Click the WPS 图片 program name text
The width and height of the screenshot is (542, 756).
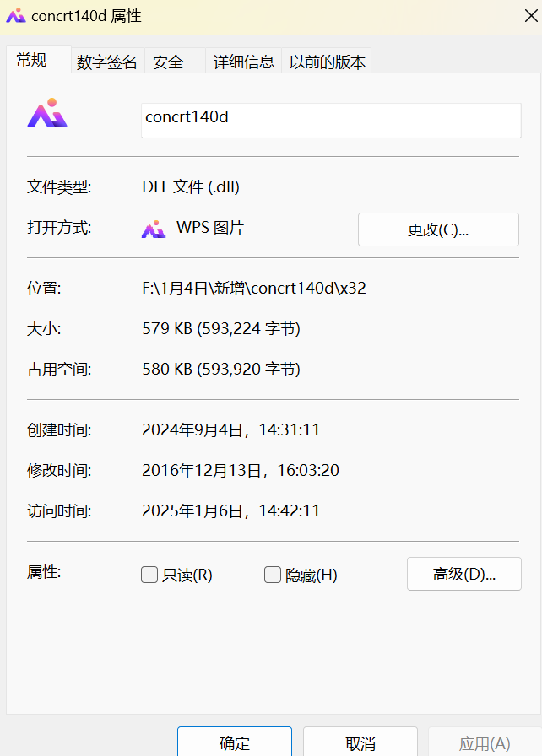point(210,228)
